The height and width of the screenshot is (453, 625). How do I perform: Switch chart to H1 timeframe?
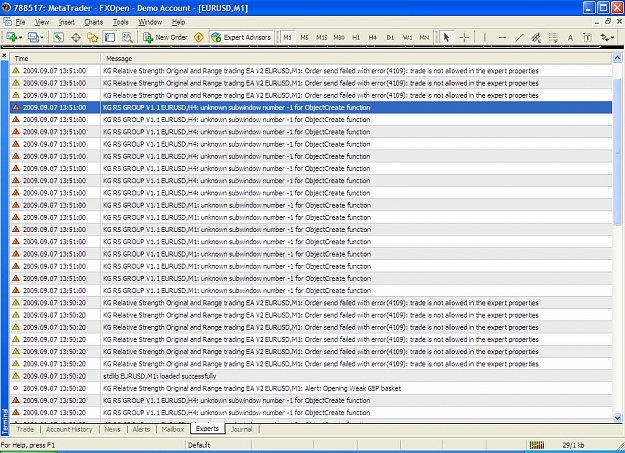(x=356, y=37)
